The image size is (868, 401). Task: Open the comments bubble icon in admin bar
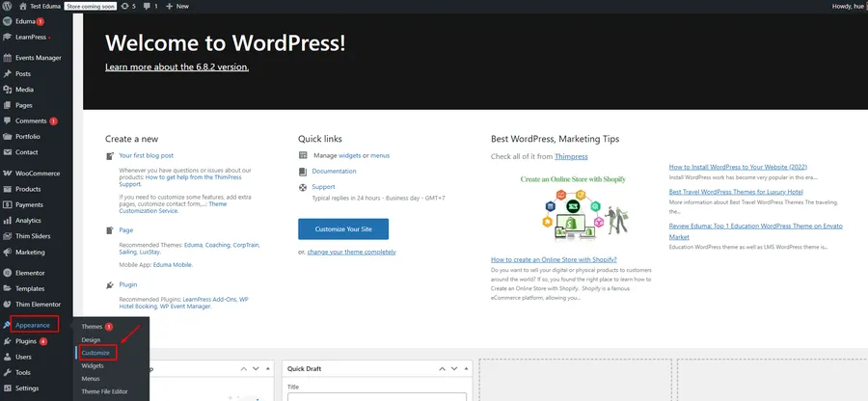148,6
